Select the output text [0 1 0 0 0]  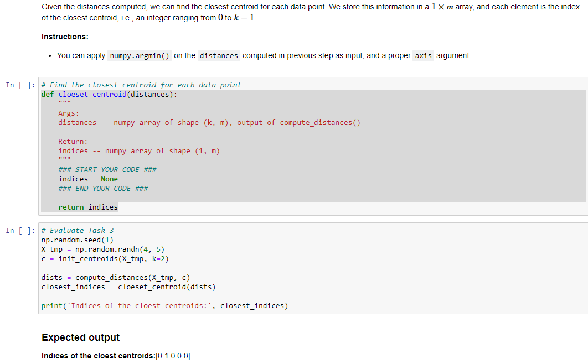[x=173, y=356]
